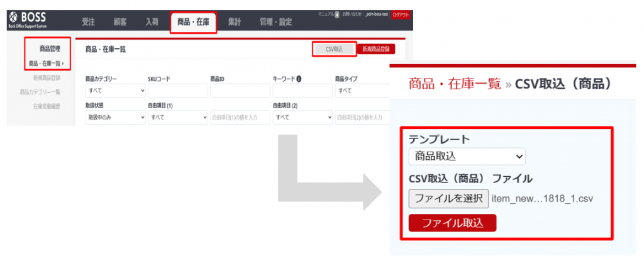Click the 商品・在庫一覧 breadcrumb link
Screen dimensions: 644x258
(x=455, y=84)
